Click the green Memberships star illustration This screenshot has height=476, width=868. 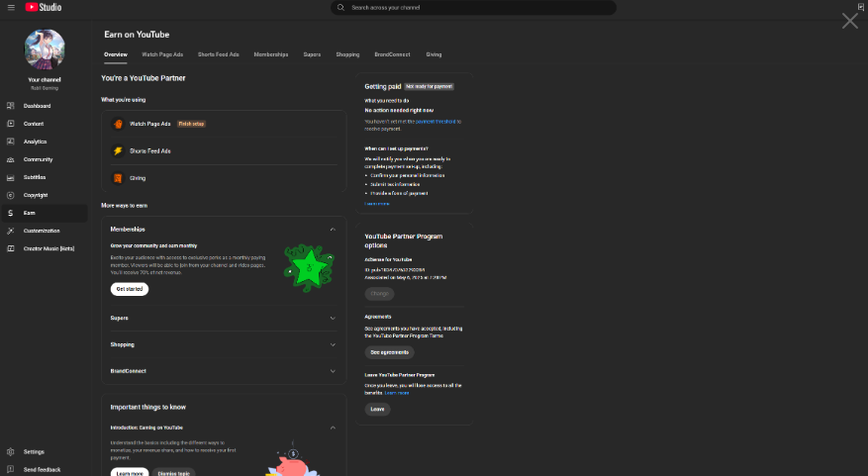coord(309,268)
